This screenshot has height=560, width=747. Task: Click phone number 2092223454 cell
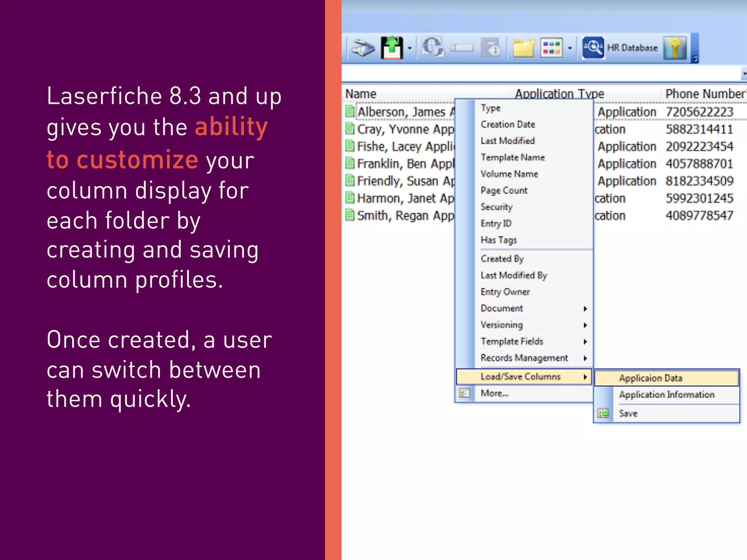coord(699,146)
